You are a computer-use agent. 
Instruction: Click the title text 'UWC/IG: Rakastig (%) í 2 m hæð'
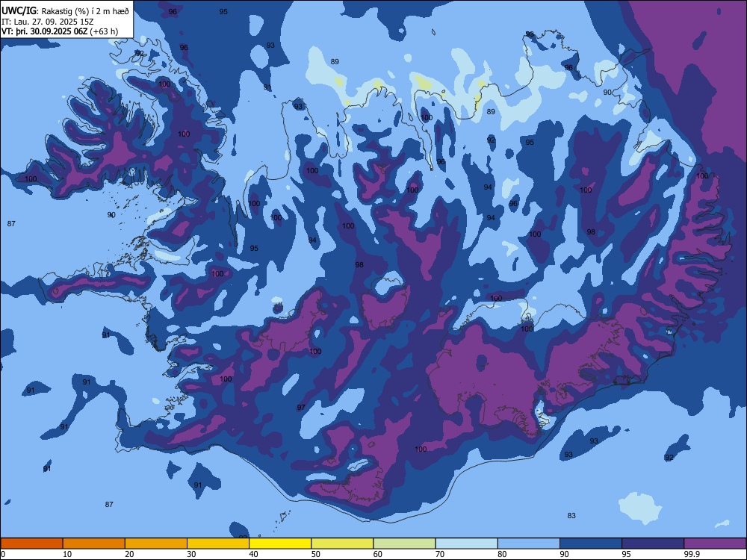coord(65,11)
